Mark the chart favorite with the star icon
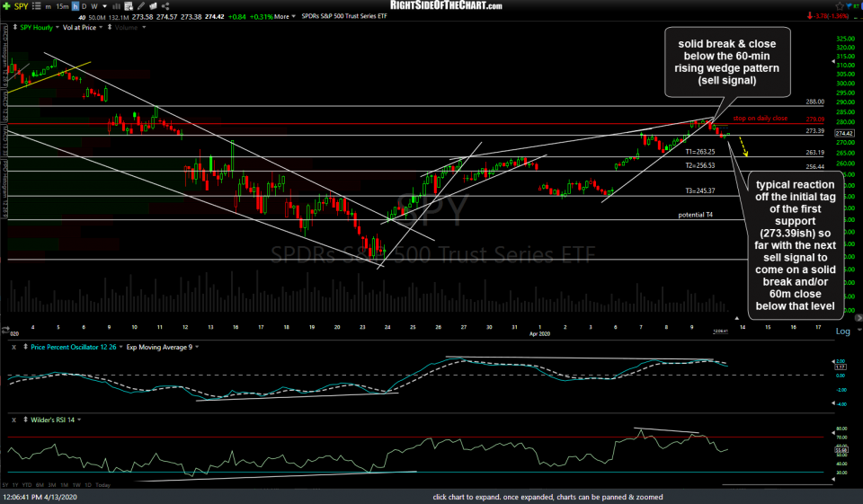 [840, 6]
